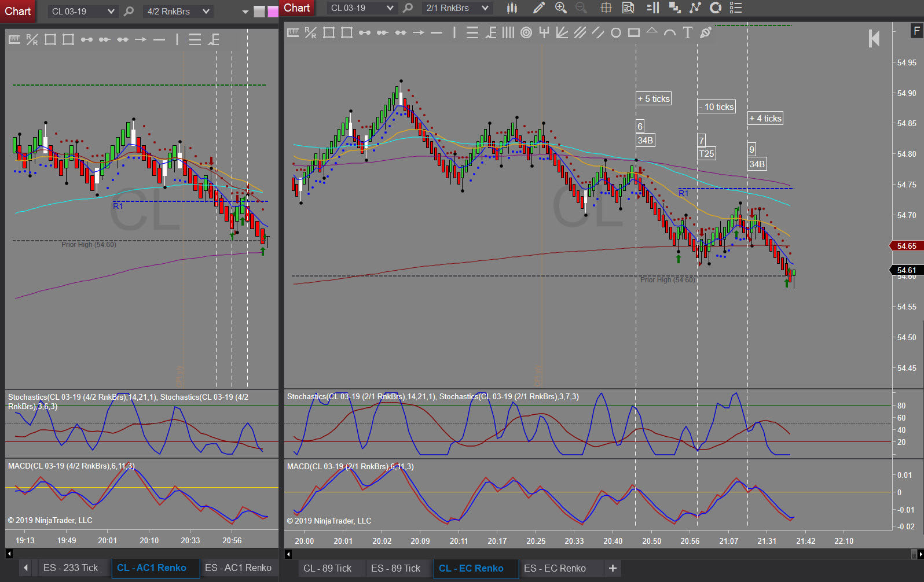This screenshot has height=582, width=924.
Task: Open bar type selector in right chart toolbar
Action: [512, 8]
